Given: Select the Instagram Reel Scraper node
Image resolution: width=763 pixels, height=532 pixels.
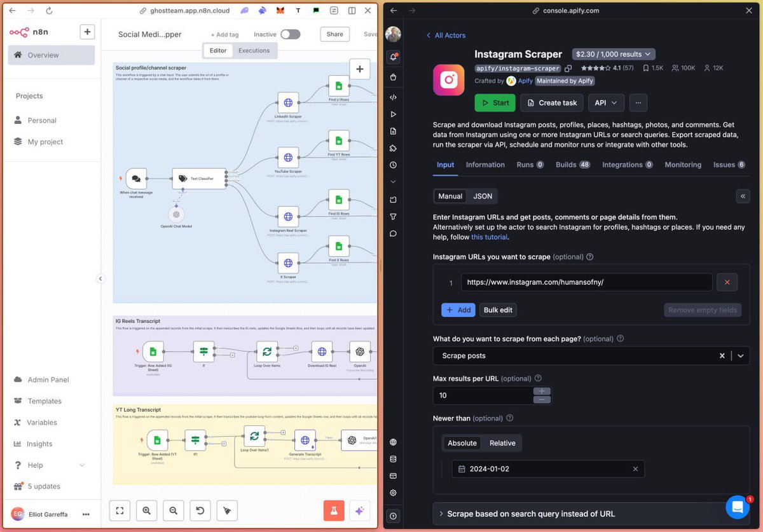Looking at the screenshot, I should click(x=288, y=216).
